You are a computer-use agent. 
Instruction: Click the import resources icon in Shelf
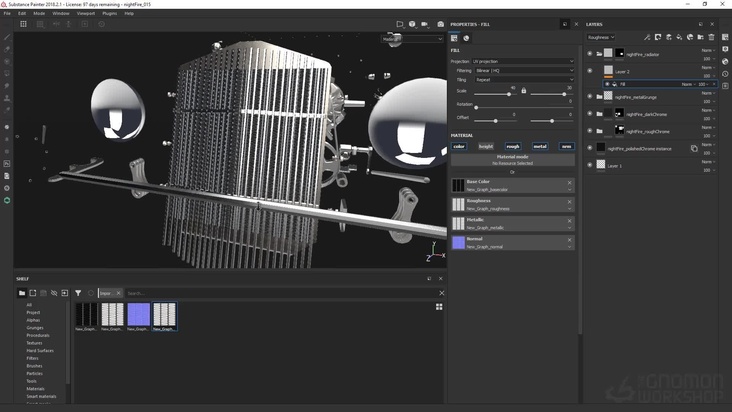click(x=65, y=293)
